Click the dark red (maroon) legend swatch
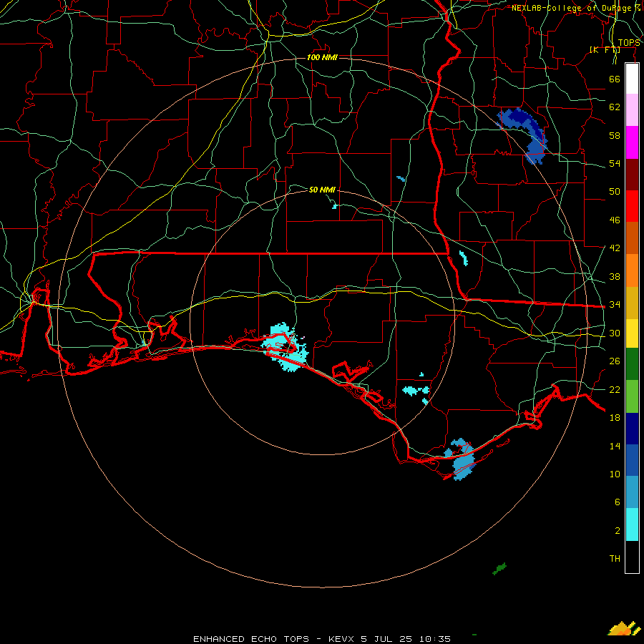This screenshot has width=644, height=644. 632,175
